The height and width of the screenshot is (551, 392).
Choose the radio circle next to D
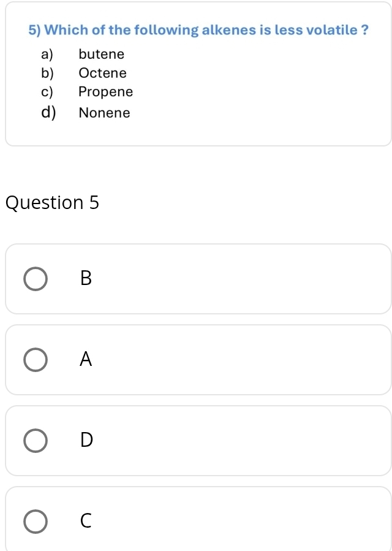point(35,440)
